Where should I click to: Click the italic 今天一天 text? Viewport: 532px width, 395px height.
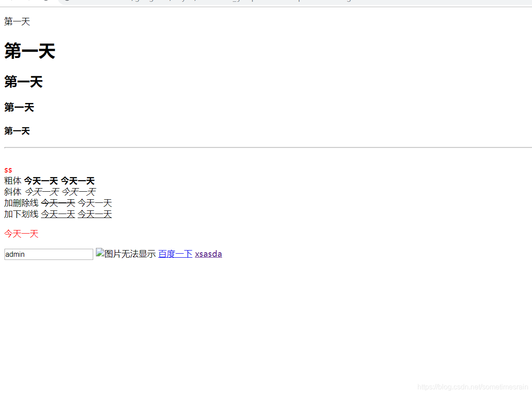43,192
